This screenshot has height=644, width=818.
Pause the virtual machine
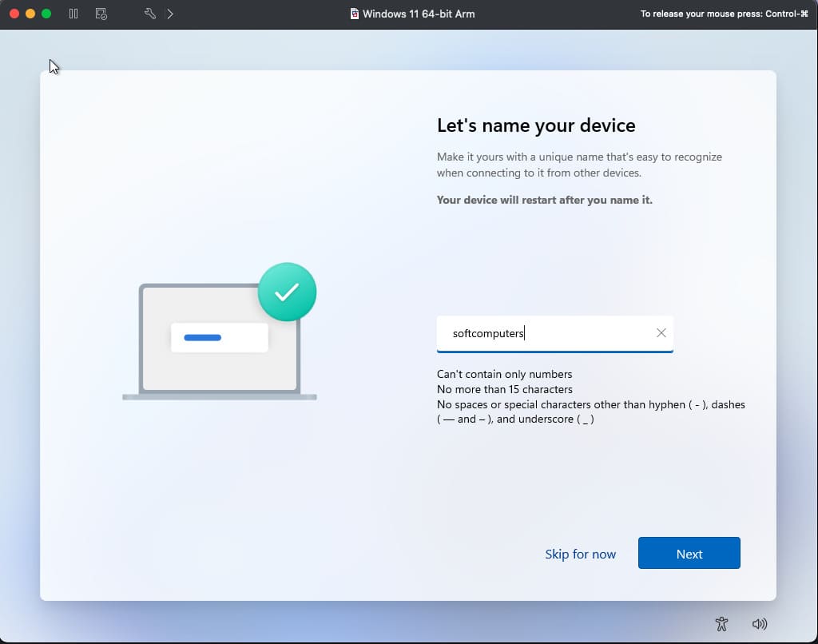pyautogui.click(x=73, y=14)
